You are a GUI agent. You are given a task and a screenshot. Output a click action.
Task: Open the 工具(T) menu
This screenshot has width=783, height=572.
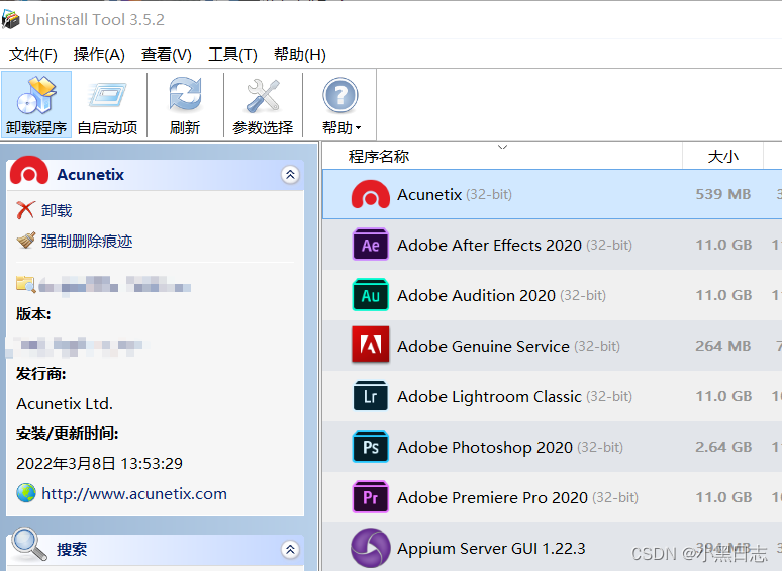pos(233,54)
